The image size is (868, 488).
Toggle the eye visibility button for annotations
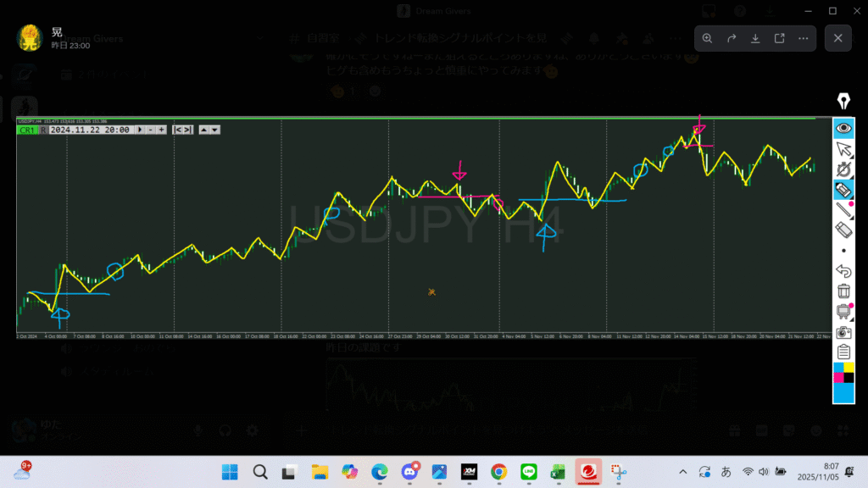click(x=843, y=128)
